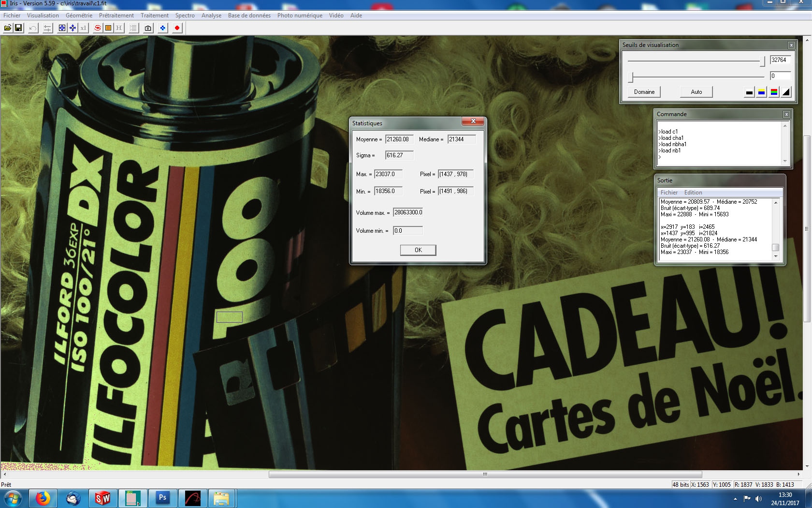
Task: Open Edition menu in Sortie window
Action: coord(693,193)
